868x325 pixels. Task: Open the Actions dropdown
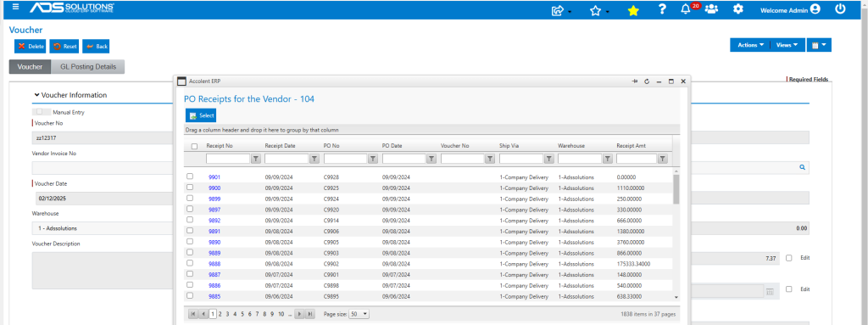click(x=751, y=45)
